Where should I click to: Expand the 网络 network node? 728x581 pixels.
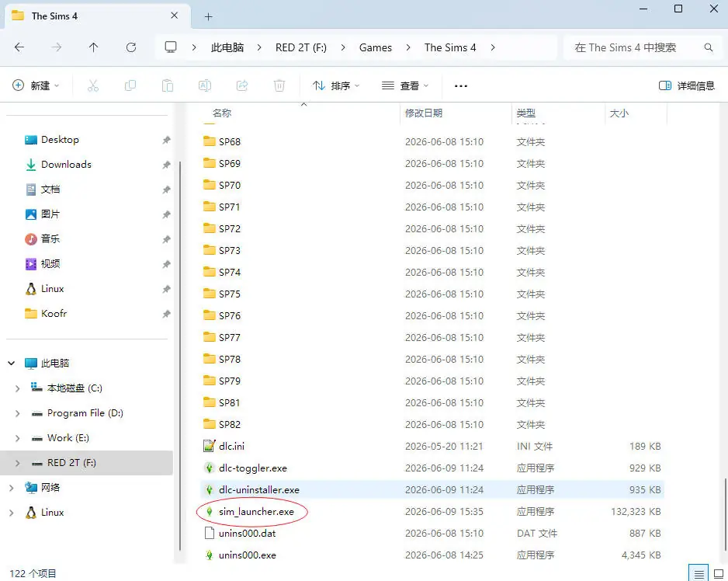(12, 488)
